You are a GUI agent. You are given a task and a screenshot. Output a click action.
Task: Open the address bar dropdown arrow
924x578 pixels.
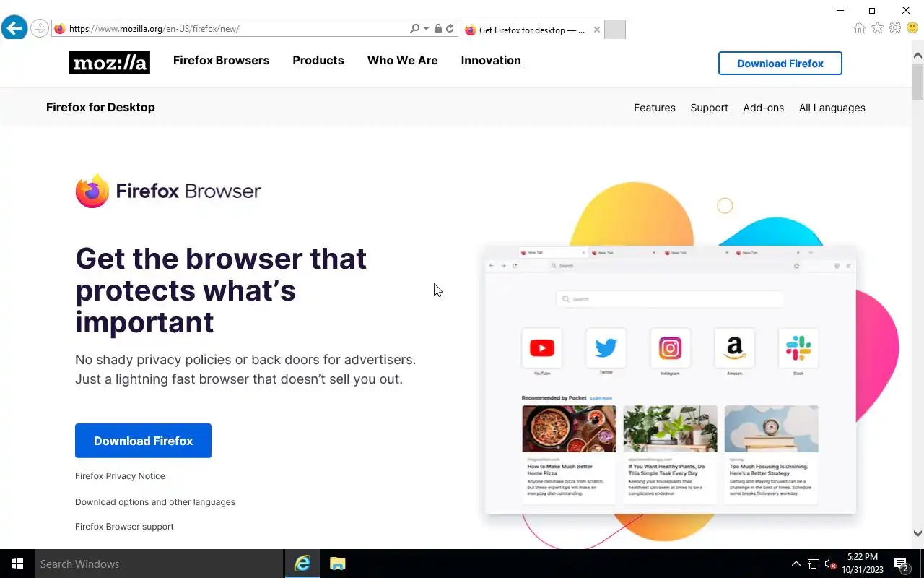coord(426,29)
